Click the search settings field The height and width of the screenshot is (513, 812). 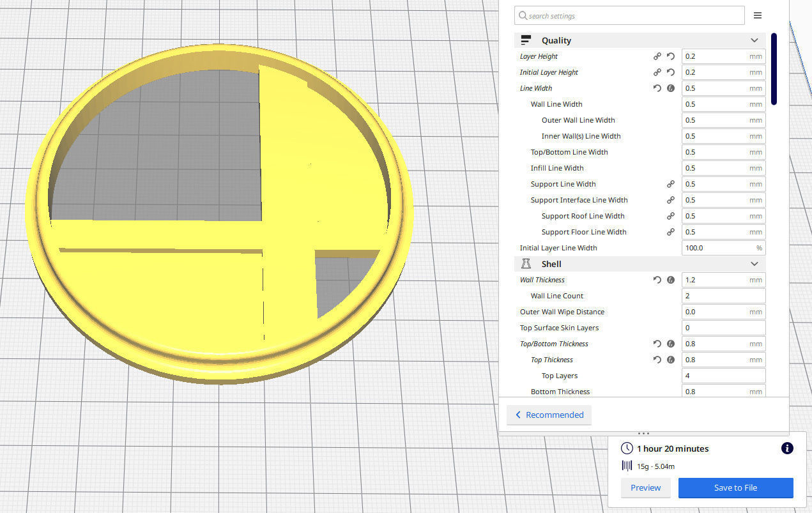click(x=629, y=15)
